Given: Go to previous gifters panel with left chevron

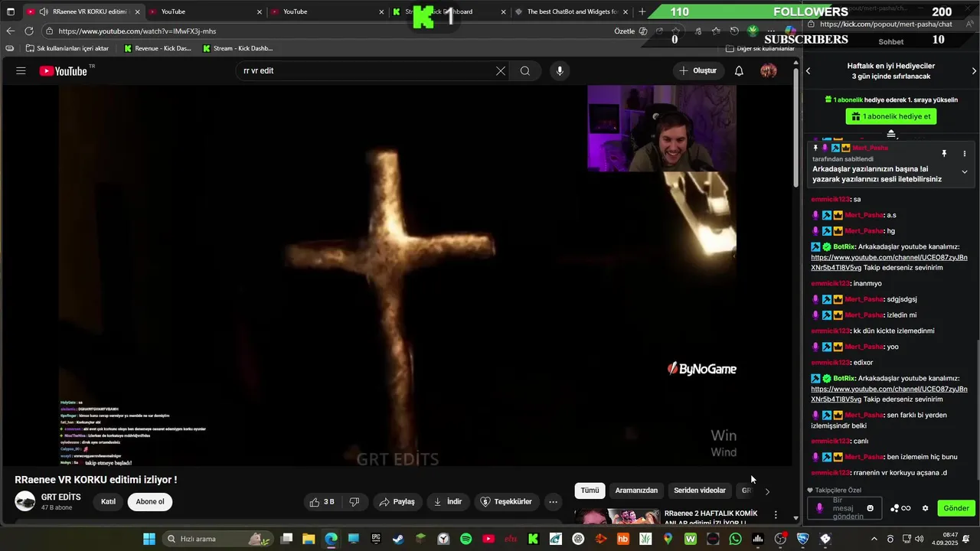Looking at the screenshot, I should [808, 71].
